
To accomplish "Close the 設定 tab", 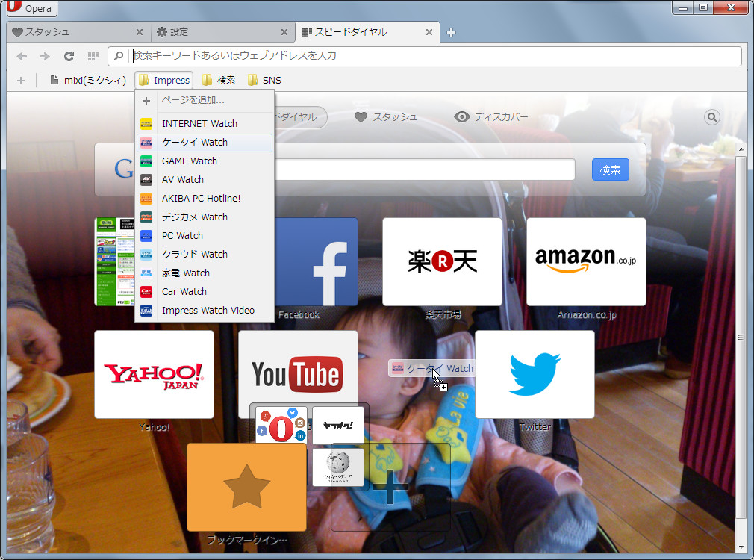I will click(x=284, y=32).
